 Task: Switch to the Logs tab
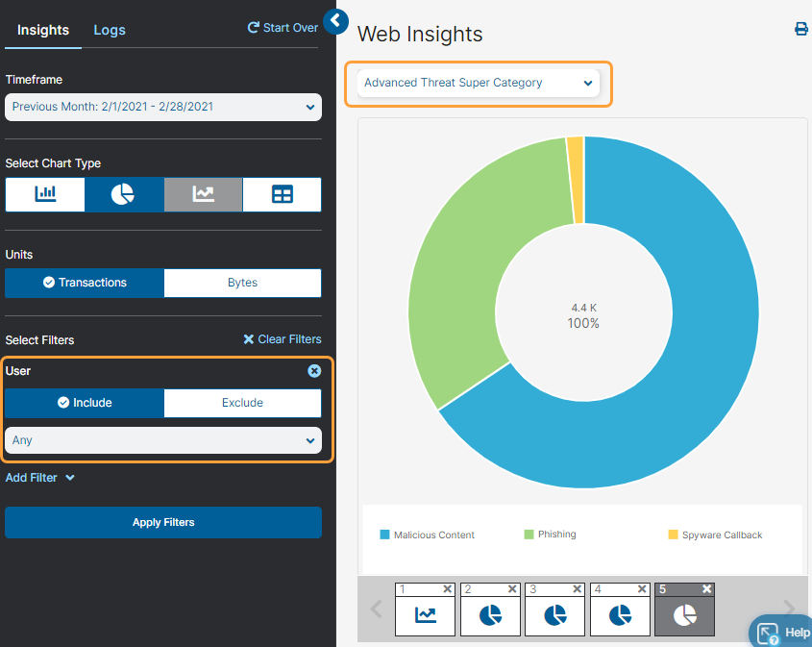pos(109,30)
